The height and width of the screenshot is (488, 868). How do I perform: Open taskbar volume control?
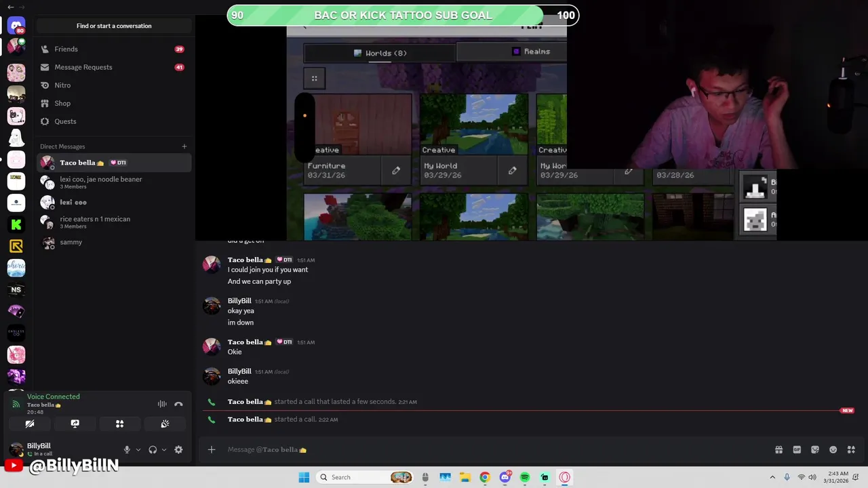(812, 477)
